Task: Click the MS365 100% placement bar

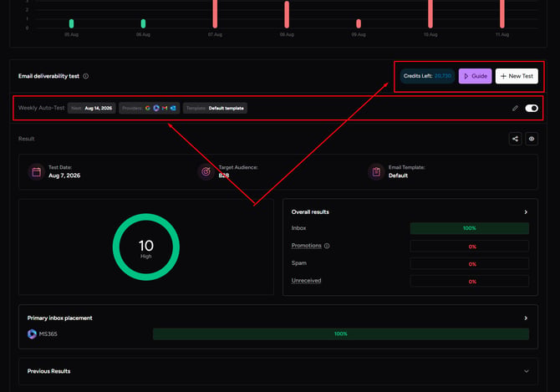Action: tap(341, 333)
